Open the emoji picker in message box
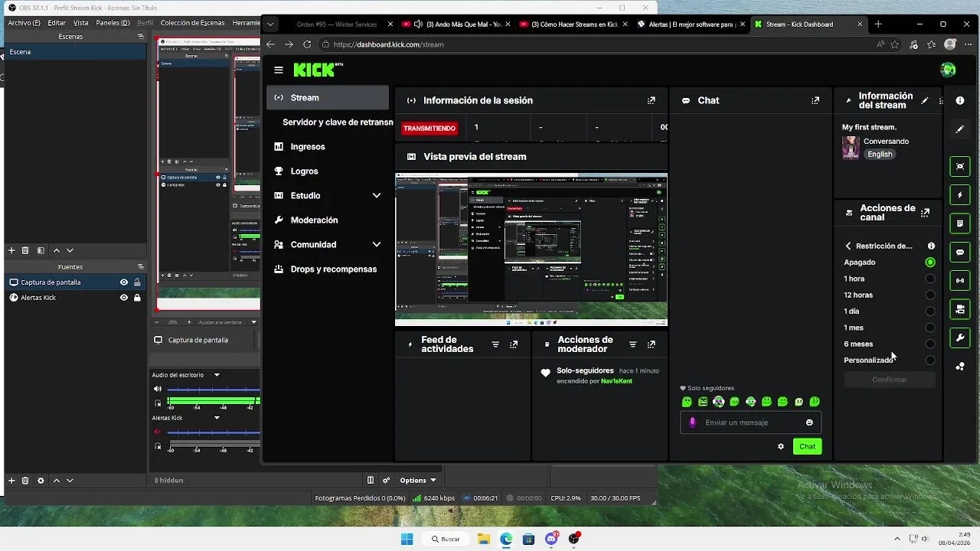This screenshot has height=551, width=980. tap(809, 422)
